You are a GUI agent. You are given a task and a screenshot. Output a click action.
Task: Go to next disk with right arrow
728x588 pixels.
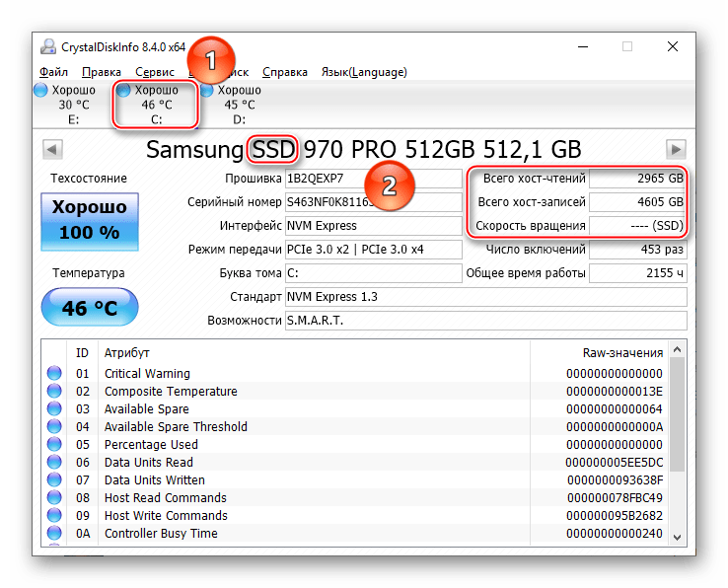coord(676,150)
